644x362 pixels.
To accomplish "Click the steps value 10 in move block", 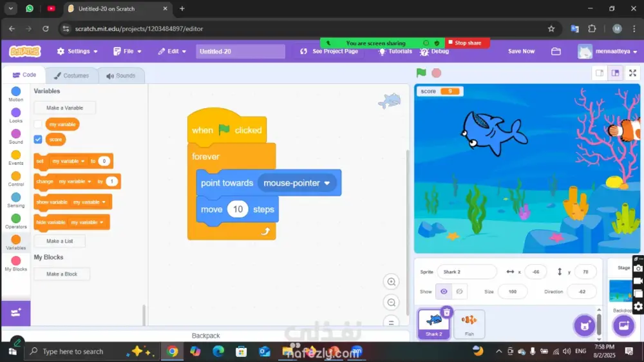I will tap(238, 209).
